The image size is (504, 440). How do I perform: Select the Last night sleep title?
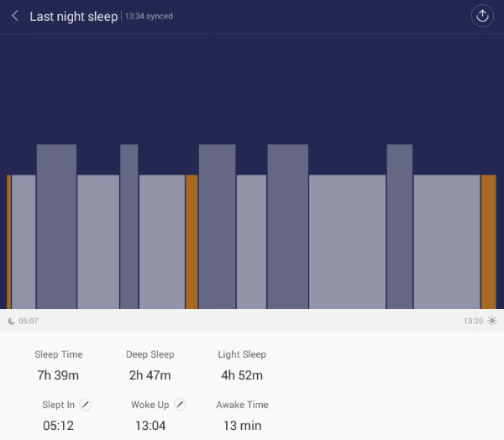tap(73, 17)
